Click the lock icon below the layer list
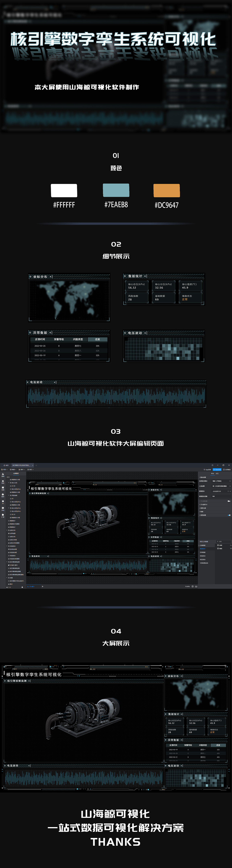This screenshot has height=868, width=232. click(22, 587)
